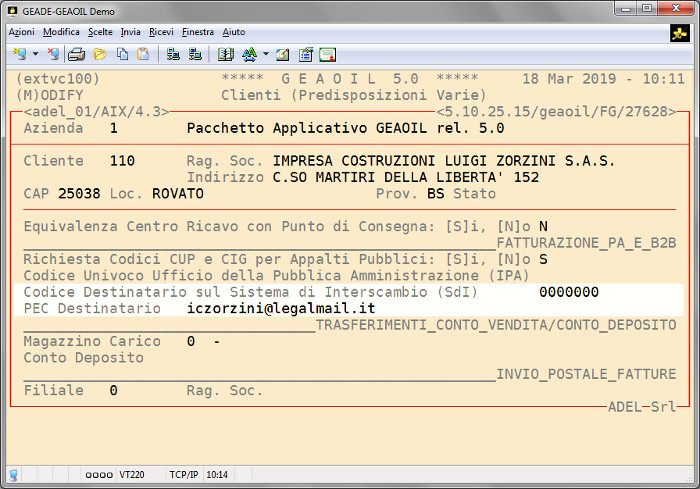Click the (extvc100) program code text

58,79
